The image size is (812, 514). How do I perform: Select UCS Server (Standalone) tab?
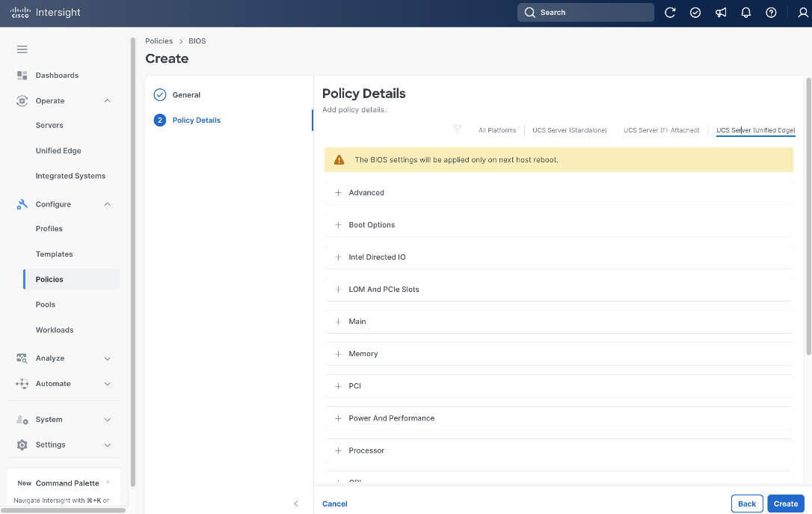tap(570, 130)
